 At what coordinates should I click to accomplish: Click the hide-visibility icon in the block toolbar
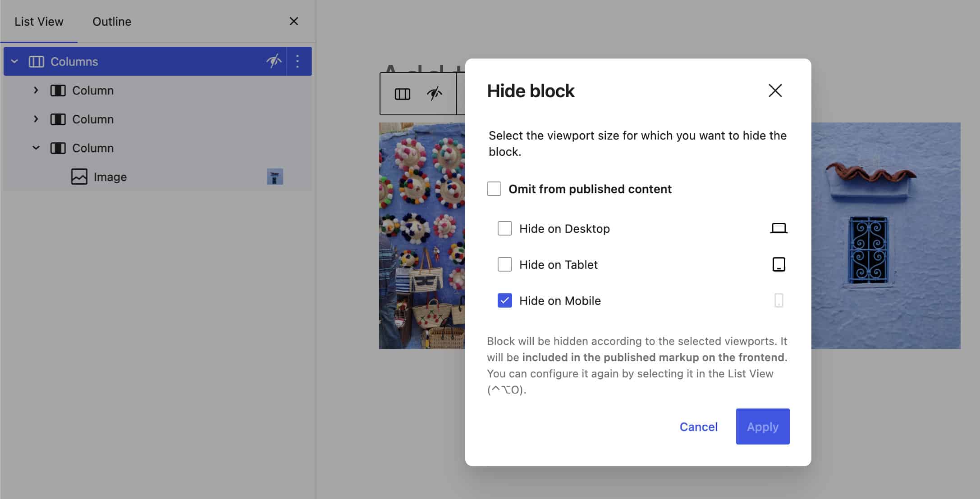click(x=434, y=94)
